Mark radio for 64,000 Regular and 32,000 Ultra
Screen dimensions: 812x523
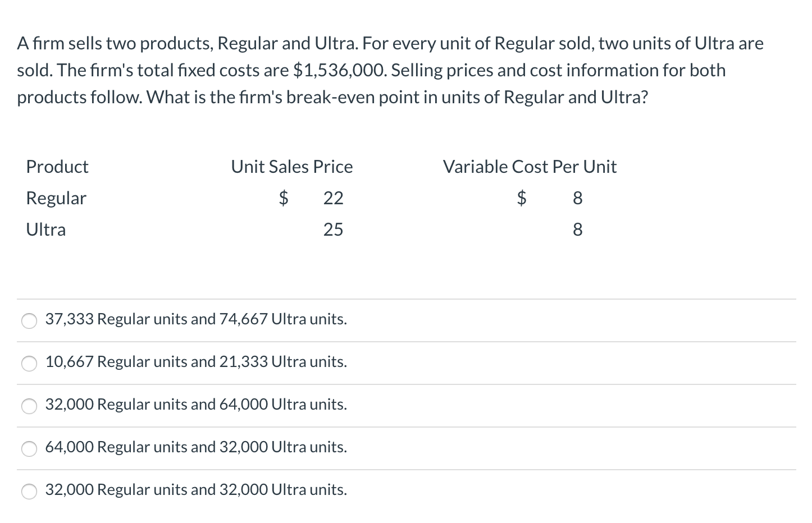pyautogui.click(x=29, y=448)
